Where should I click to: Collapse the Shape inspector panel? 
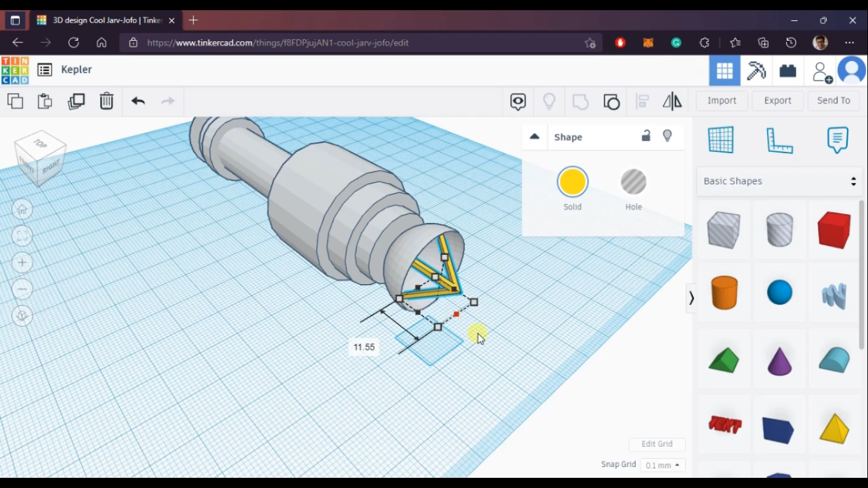[x=534, y=137]
